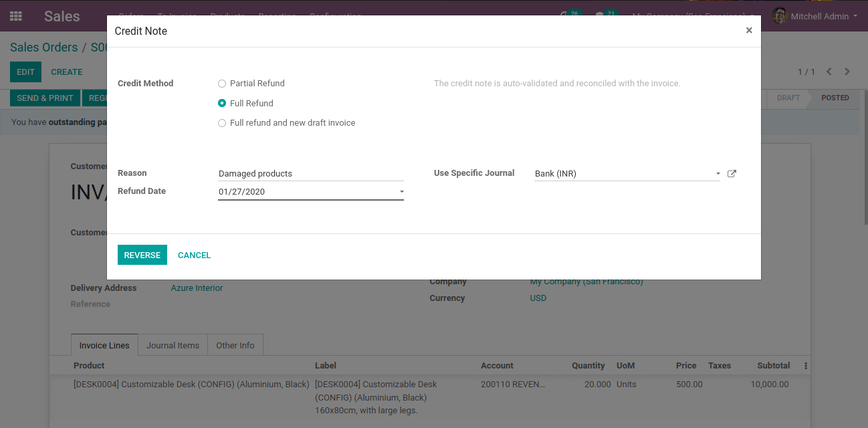Close the Credit Note dialog
Screen dimensions: 868x428
click(x=749, y=30)
